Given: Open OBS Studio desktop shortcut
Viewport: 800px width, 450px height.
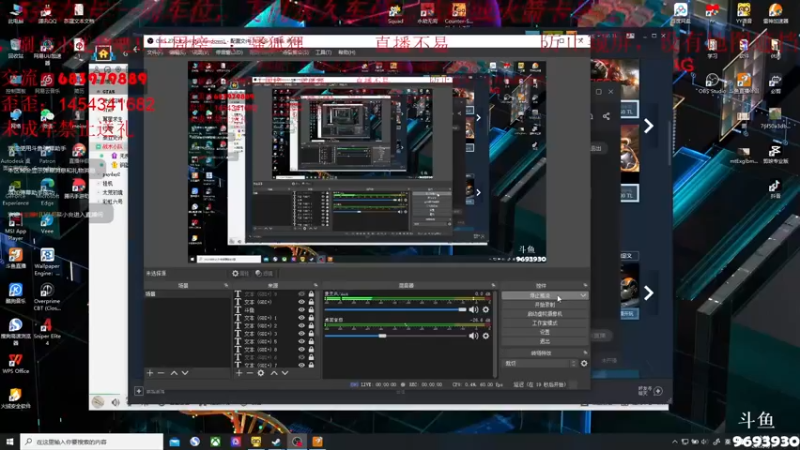Looking at the screenshot, I should coord(712,84).
